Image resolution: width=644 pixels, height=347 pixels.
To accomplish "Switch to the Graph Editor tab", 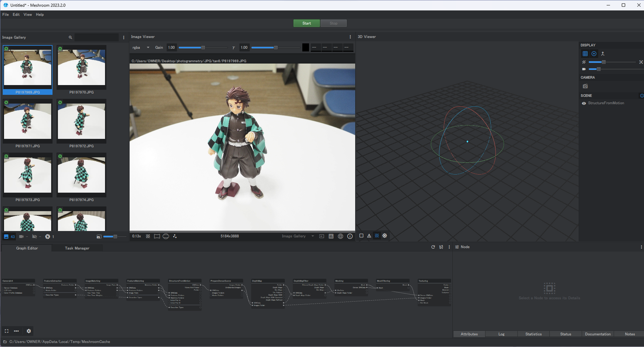I will [27, 248].
